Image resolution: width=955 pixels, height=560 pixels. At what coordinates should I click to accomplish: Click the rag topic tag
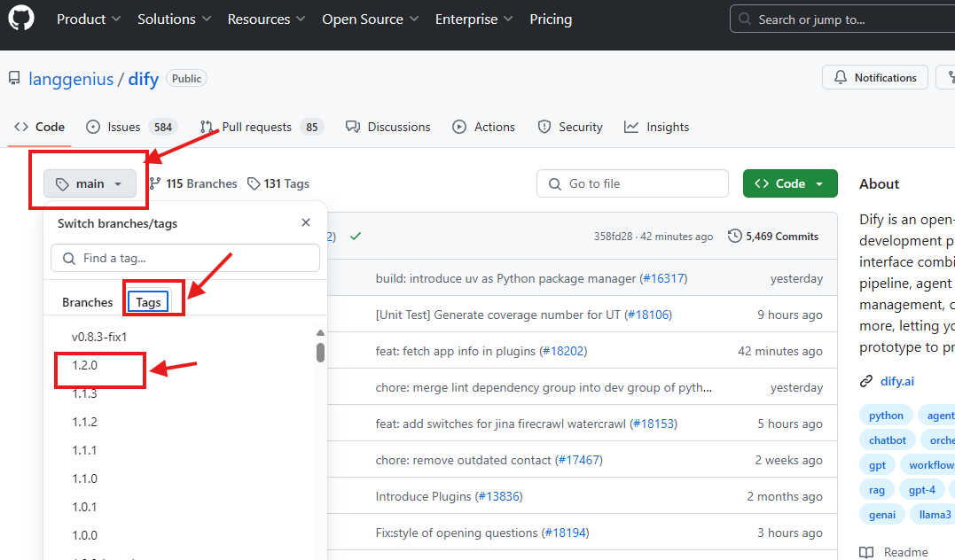[876, 490]
